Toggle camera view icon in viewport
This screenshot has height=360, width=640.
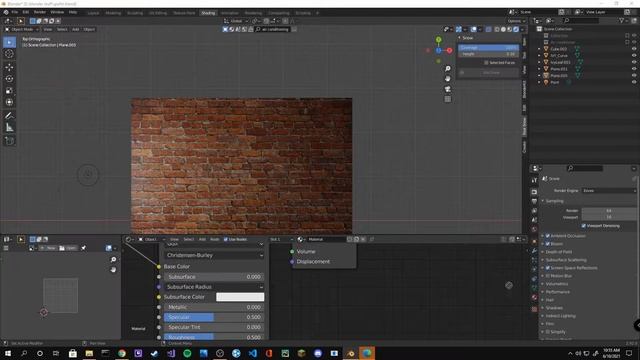coord(448,89)
